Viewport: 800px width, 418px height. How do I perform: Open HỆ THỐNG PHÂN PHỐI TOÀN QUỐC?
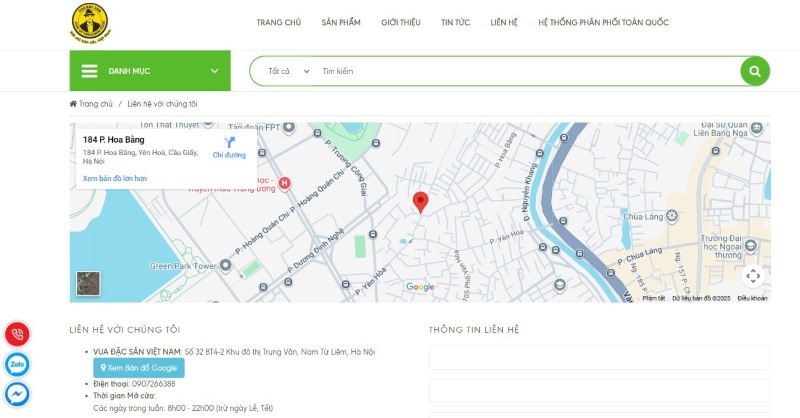coord(603,22)
